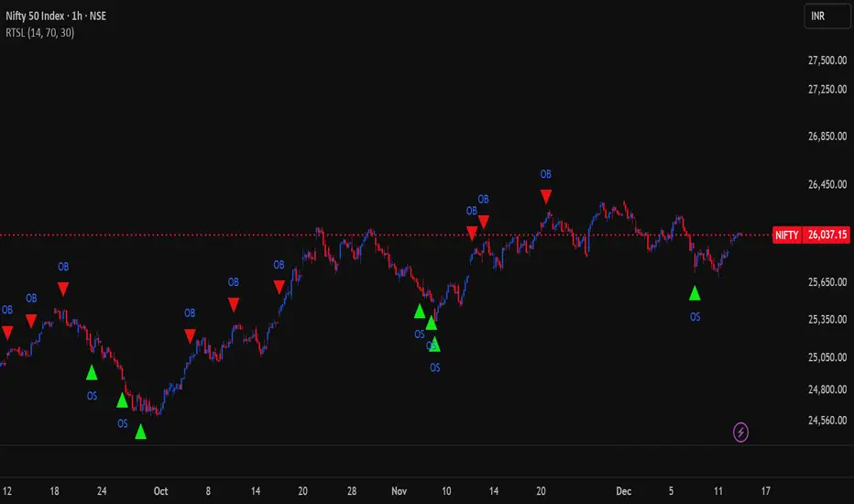854x504 pixels.
Task: Click the 25,350.00 price axis label
Action: [827, 319]
